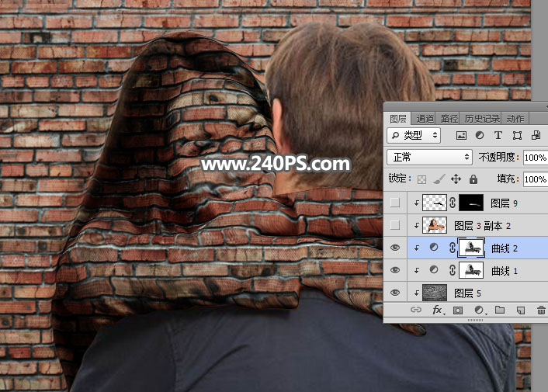Add a layer mask icon

(x=458, y=310)
